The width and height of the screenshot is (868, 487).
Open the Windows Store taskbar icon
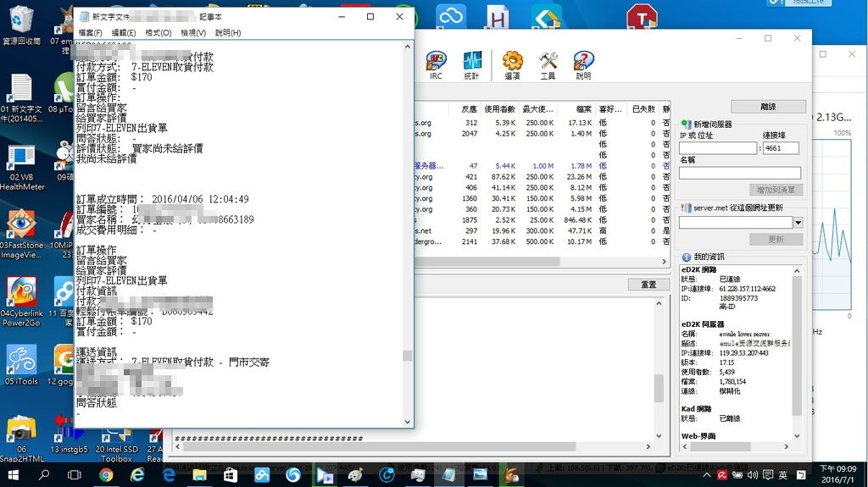point(231,475)
